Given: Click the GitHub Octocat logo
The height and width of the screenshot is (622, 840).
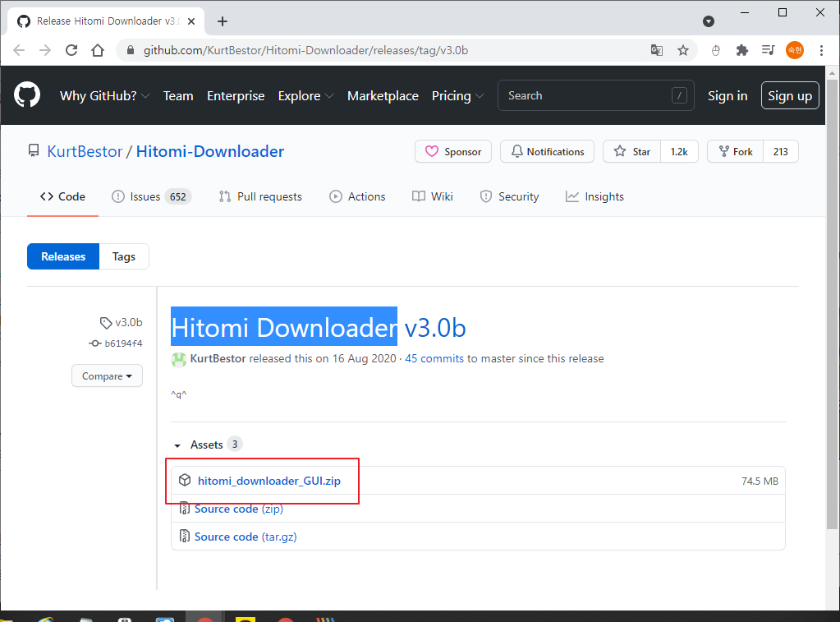Looking at the screenshot, I should point(27,95).
